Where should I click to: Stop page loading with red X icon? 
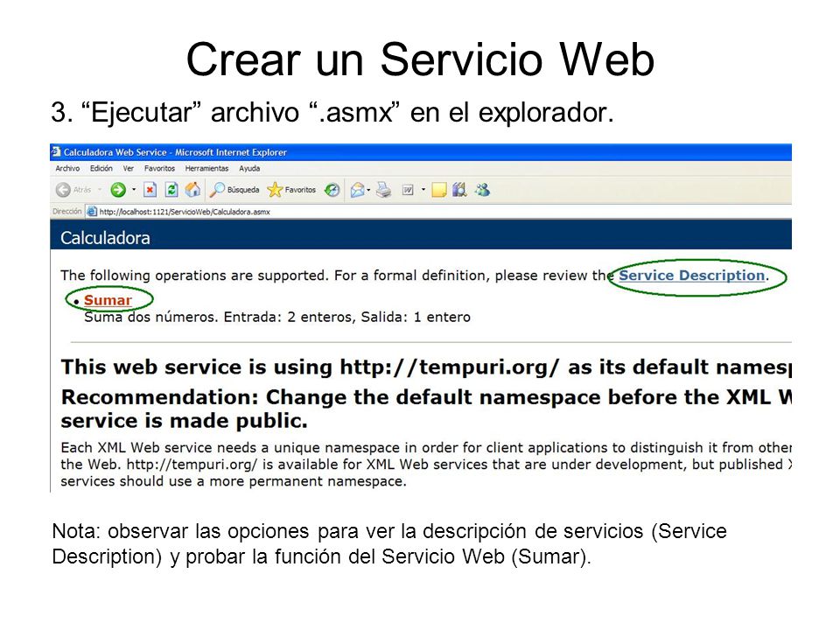150,190
